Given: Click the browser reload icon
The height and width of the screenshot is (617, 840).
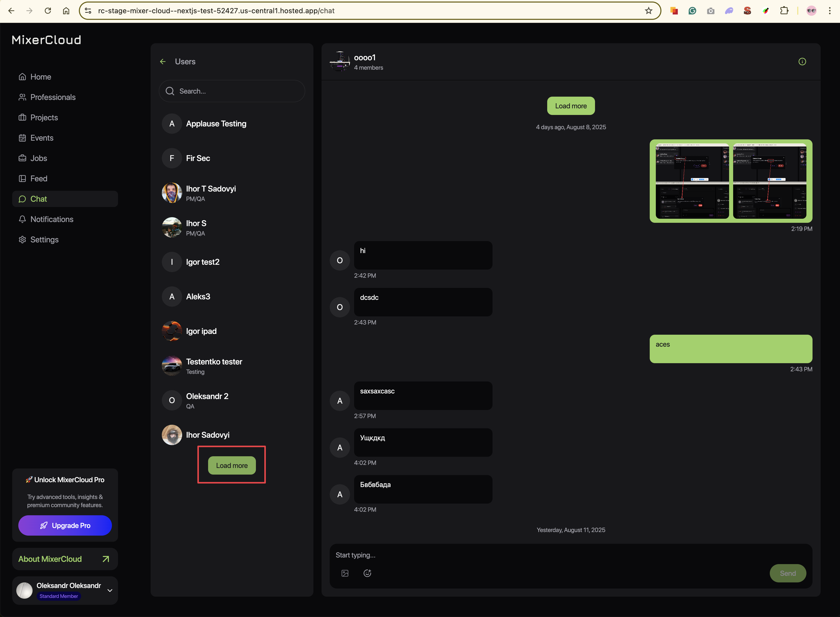Looking at the screenshot, I should click(x=48, y=11).
